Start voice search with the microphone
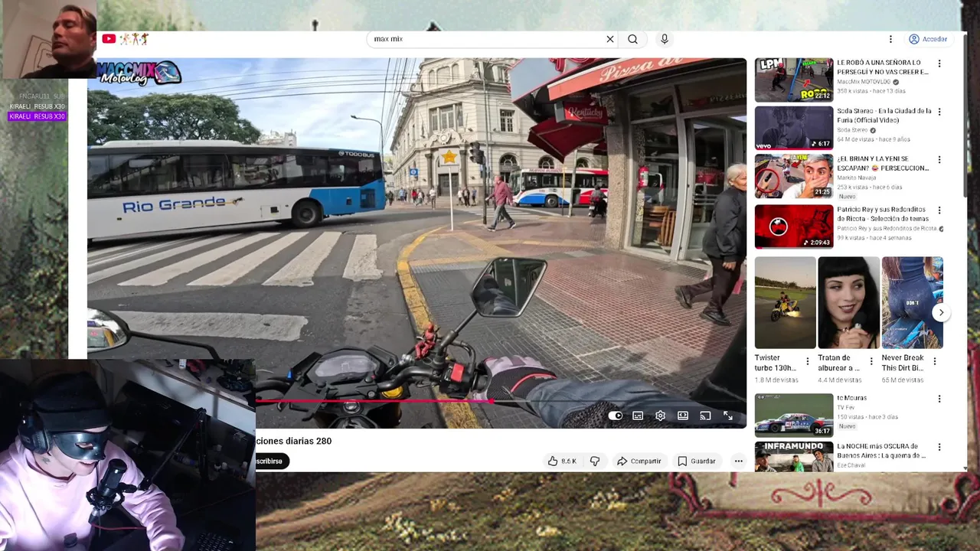This screenshot has height=551, width=980. click(x=664, y=39)
